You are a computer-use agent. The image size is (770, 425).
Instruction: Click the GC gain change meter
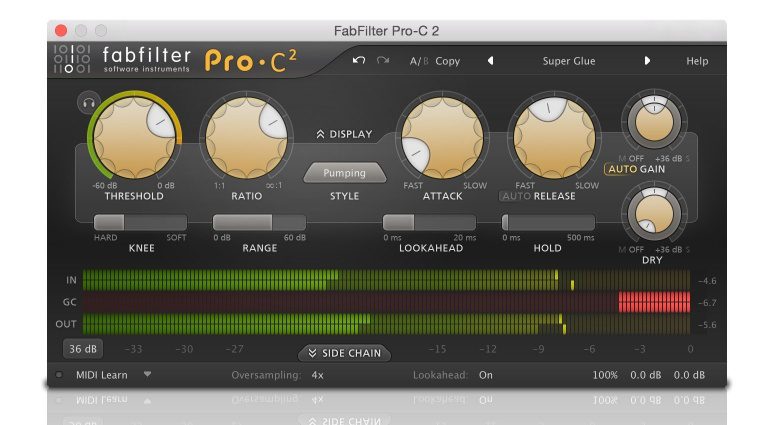(386, 302)
